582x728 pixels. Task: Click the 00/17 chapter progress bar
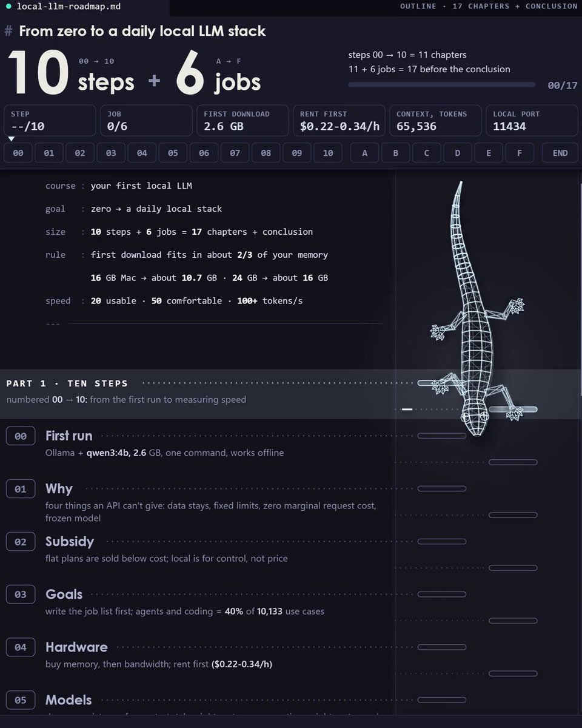tap(442, 85)
